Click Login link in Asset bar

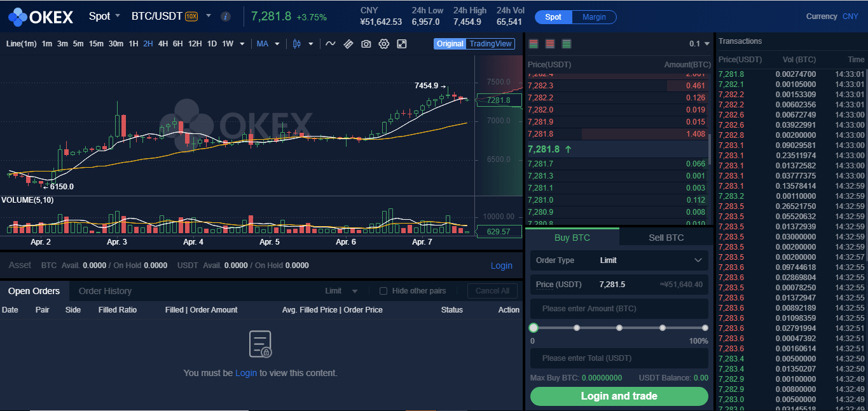pos(501,266)
